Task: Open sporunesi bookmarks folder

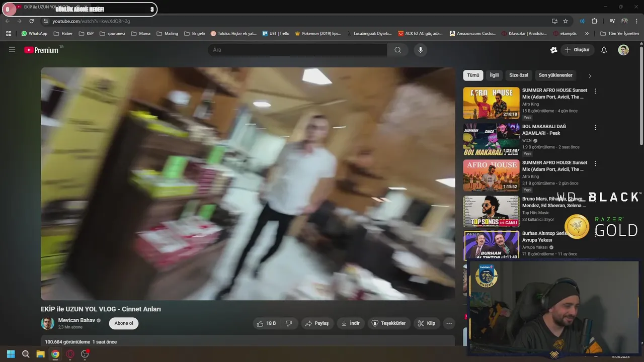Action: tap(112, 34)
